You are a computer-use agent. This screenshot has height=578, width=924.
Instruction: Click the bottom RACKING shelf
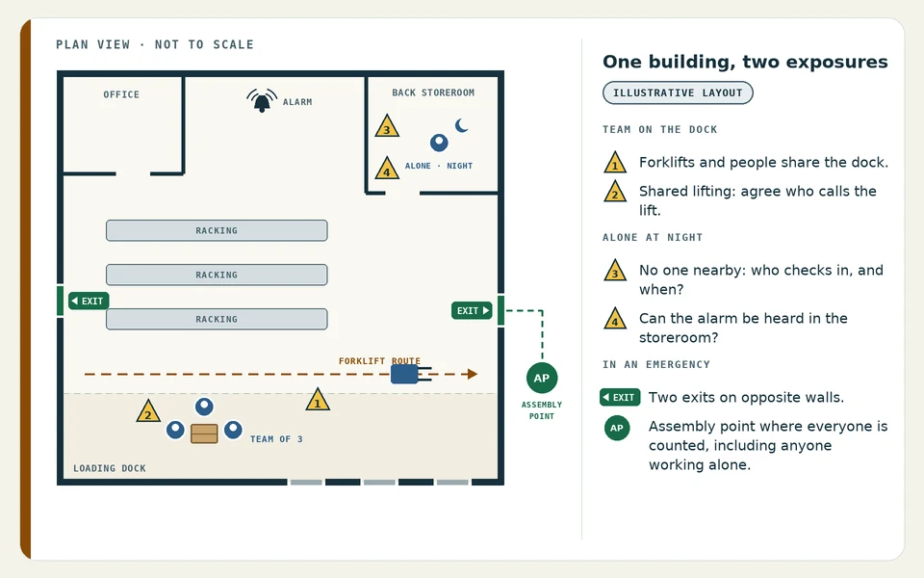point(217,319)
